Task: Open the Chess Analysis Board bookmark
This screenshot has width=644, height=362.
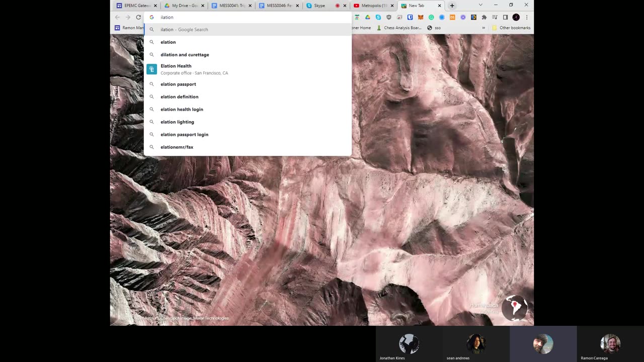Action: click(x=399, y=28)
